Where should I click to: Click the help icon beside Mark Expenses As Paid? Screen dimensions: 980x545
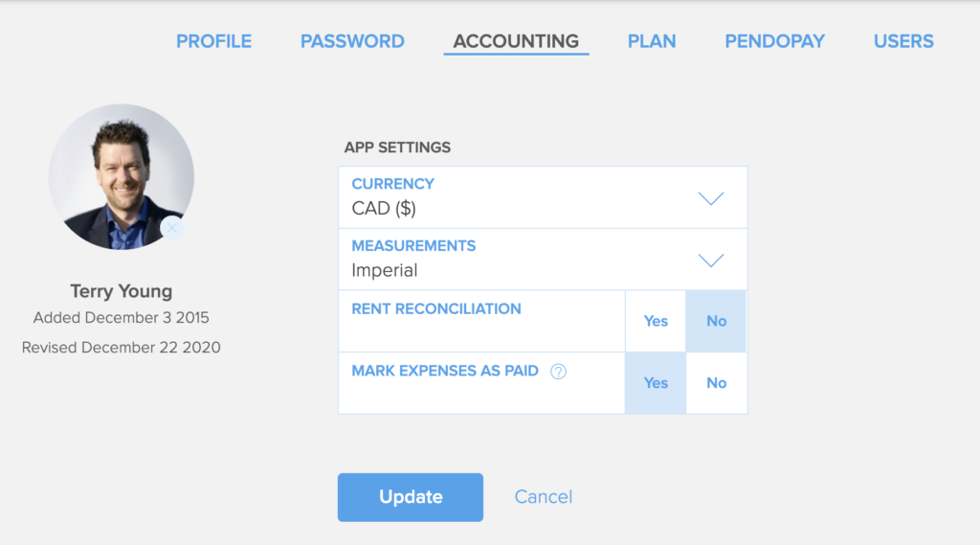pos(558,372)
